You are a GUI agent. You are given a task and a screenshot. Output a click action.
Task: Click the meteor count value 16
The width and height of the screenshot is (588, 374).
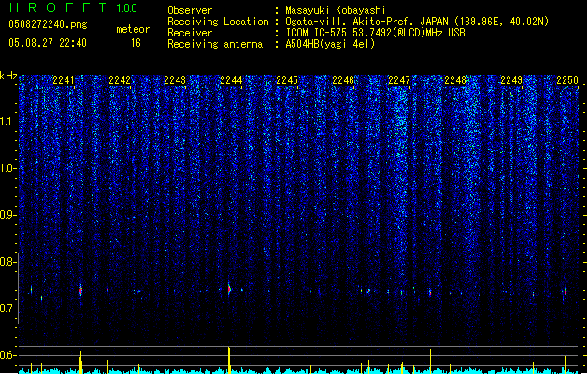[x=136, y=43]
